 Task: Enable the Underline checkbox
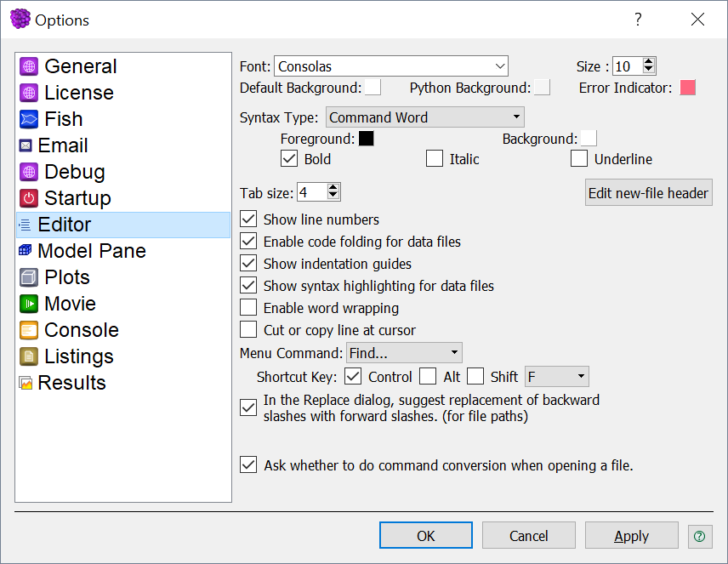pyautogui.click(x=579, y=158)
